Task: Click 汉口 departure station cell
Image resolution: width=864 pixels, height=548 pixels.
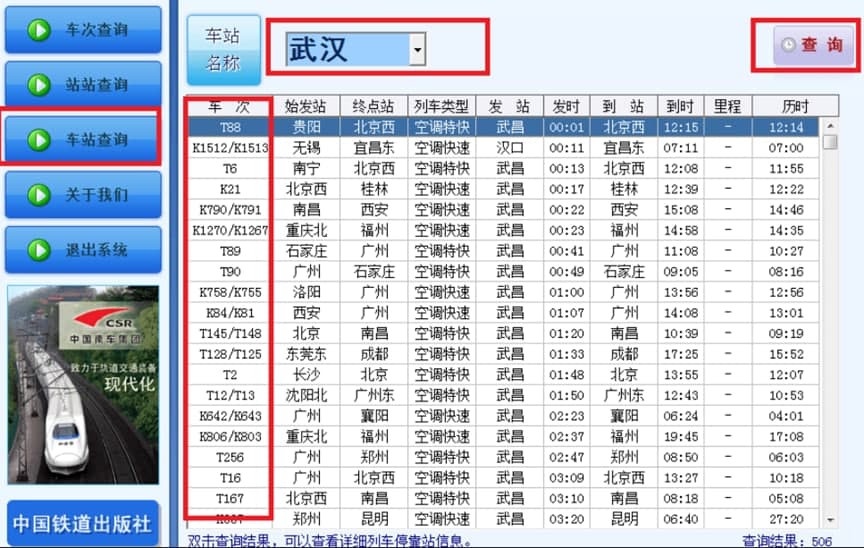Action: (x=510, y=148)
